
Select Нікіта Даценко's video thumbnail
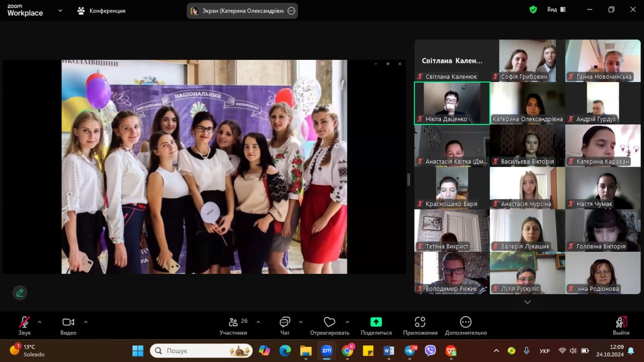(x=451, y=103)
